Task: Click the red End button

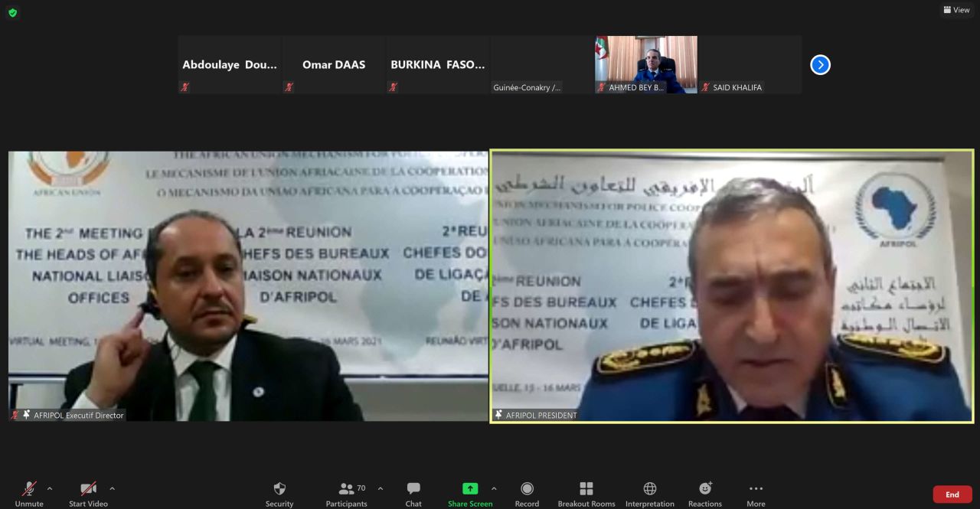Action: pyautogui.click(x=952, y=494)
